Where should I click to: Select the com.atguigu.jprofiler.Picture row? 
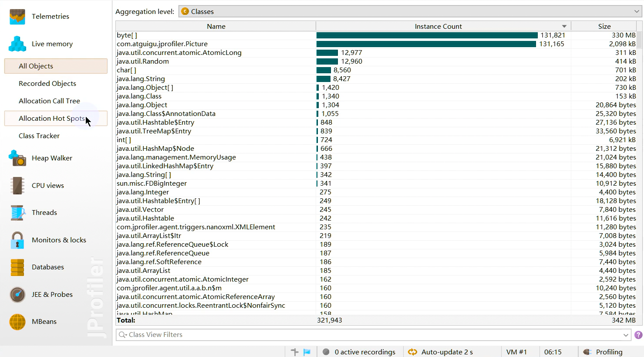click(162, 44)
